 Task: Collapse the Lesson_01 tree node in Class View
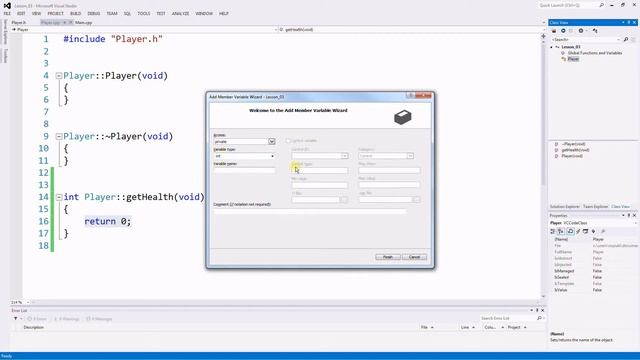coord(551,47)
